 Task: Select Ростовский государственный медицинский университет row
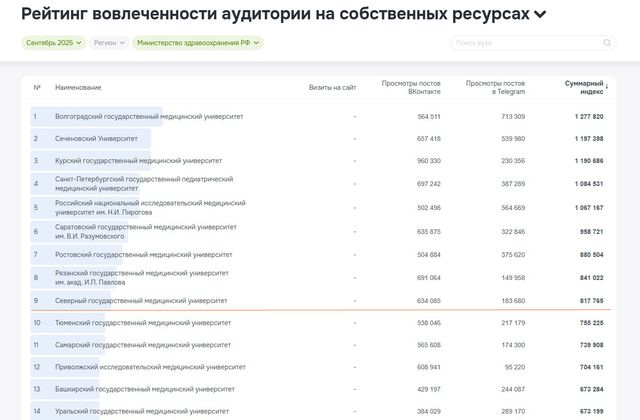point(143,255)
